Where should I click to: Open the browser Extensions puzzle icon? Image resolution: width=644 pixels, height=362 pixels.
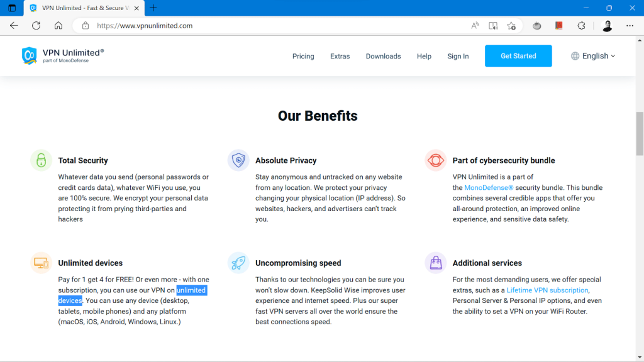tap(581, 26)
